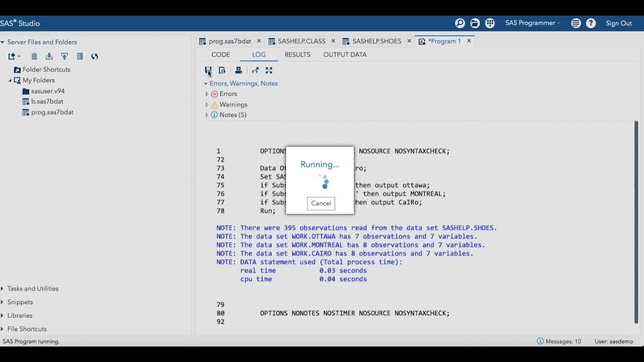Viewport: 644px width, 362px height.
Task: Select prog.sas7bdat file in tree
Action: pos(52,112)
